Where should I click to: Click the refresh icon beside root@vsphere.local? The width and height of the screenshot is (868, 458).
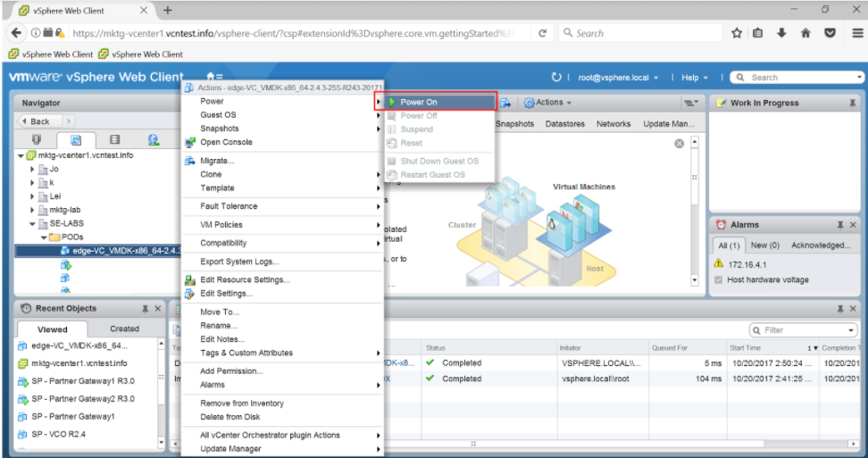click(557, 78)
